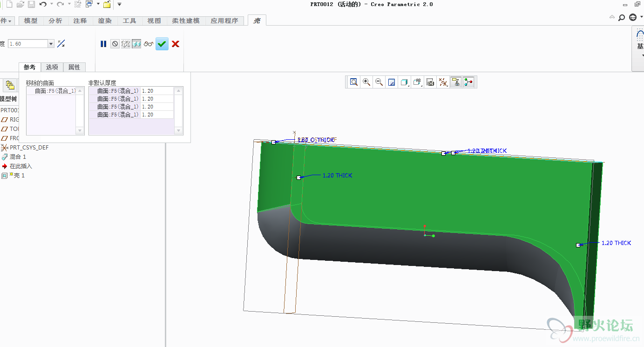This screenshot has height=347, width=644.
Task: Create a new file from quick access toolbar
Action: [9, 4]
